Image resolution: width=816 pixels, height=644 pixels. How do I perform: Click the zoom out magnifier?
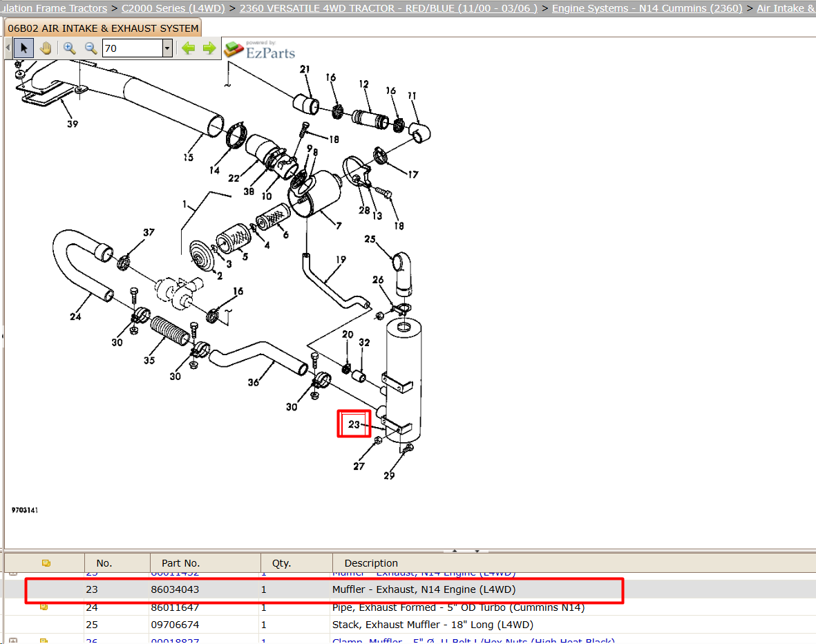pyautogui.click(x=91, y=48)
